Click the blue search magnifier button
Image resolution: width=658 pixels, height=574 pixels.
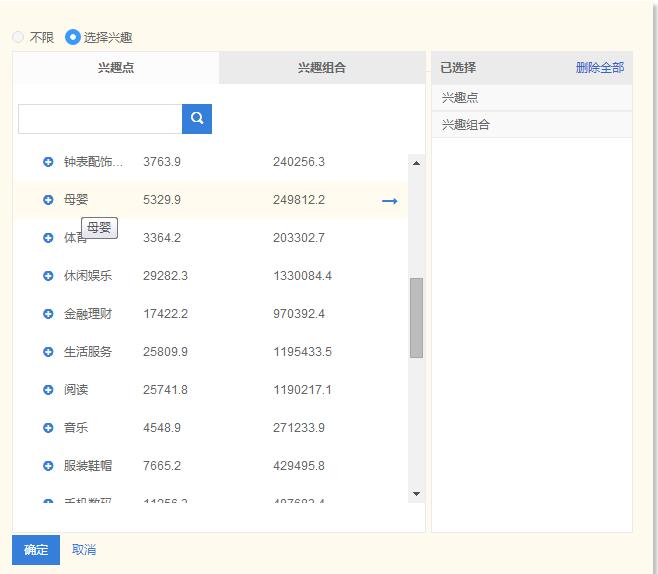tap(197, 119)
